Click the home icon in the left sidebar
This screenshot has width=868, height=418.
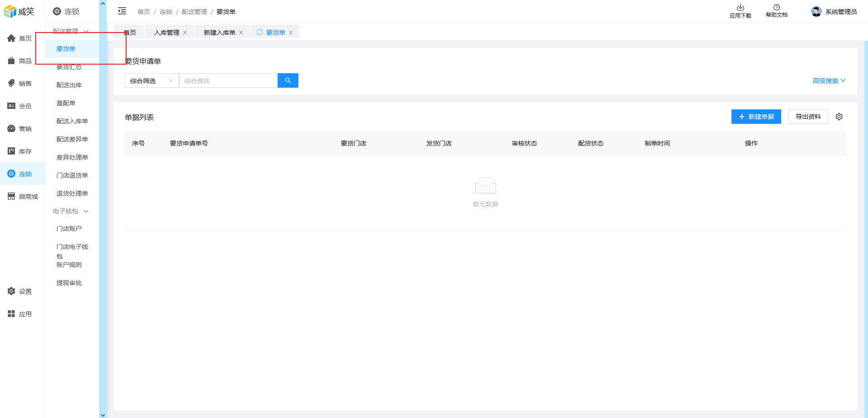pos(11,38)
